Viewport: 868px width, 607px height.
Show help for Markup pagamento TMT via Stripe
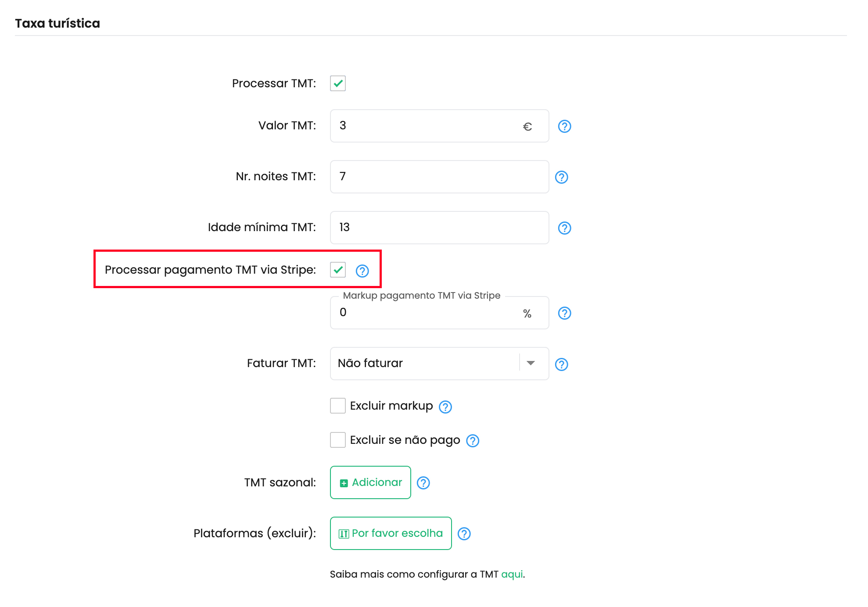point(564,313)
